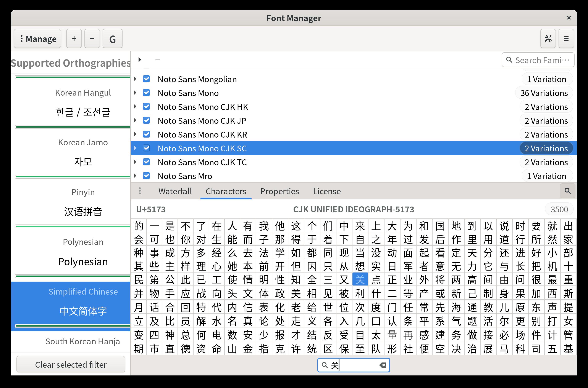Open the preferences tools icon
588x388 pixels.
[x=548, y=38]
